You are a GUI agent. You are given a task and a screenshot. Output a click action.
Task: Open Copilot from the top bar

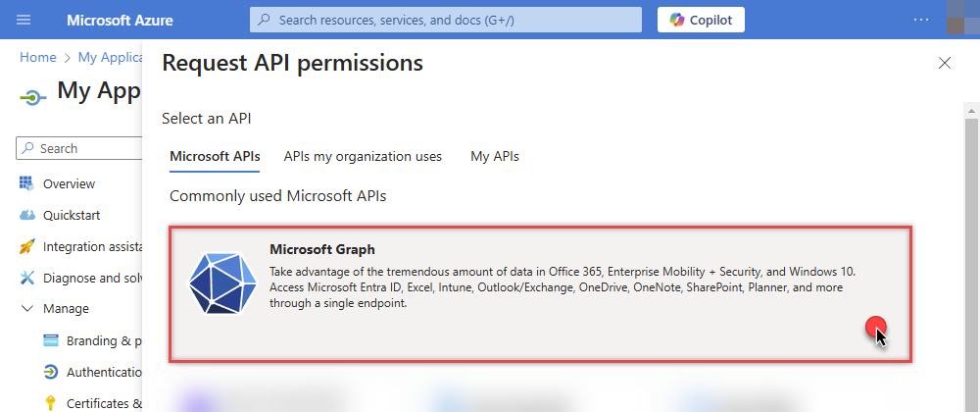tap(701, 20)
